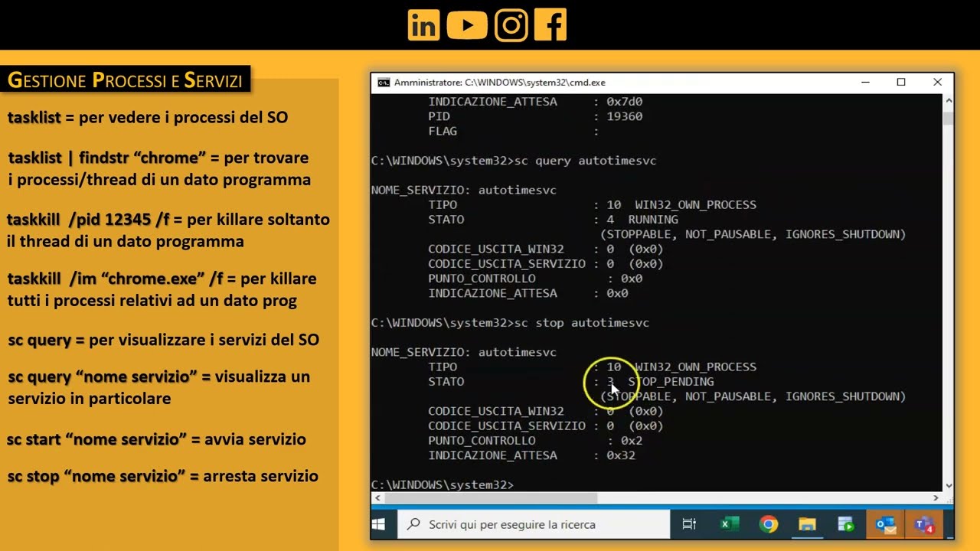Open File Explorer from the taskbar
Viewport: 980px width, 551px height.
[x=807, y=524]
